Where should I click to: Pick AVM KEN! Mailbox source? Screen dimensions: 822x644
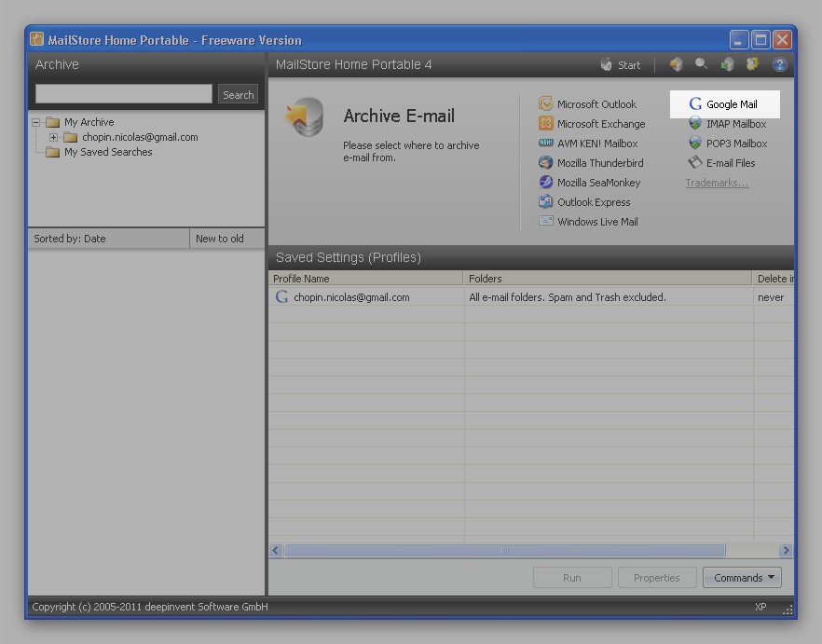[x=588, y=144]
